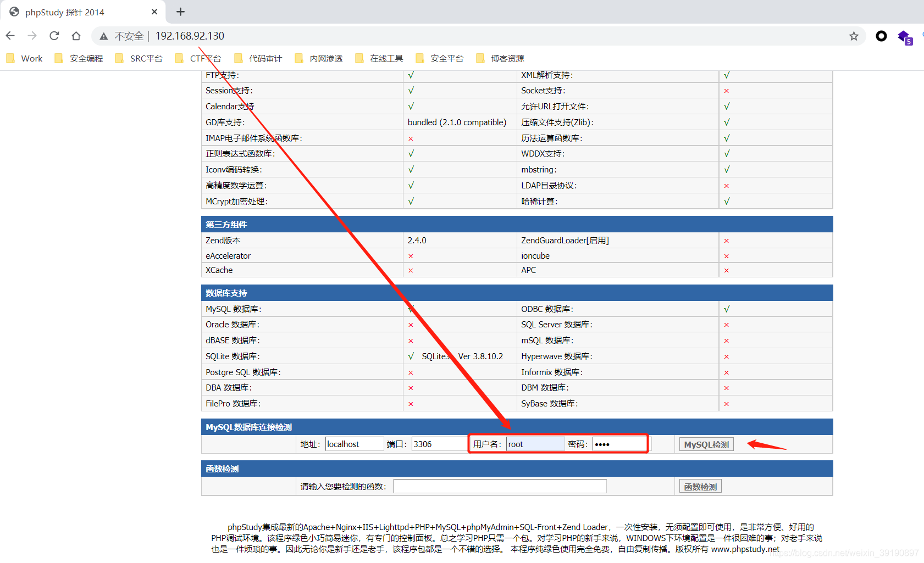Click the browser Forward arrow
The width and height of the screenshot is (924, 563).
click(x=32, y=36)
